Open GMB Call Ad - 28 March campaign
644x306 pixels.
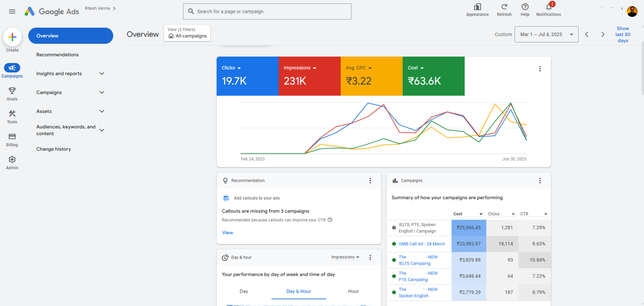click(x=422, y=244)
